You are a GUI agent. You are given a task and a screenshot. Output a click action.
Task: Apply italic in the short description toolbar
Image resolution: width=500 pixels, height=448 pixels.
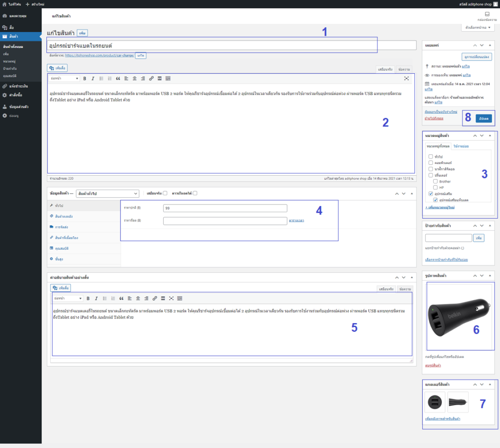pos(96,298)
